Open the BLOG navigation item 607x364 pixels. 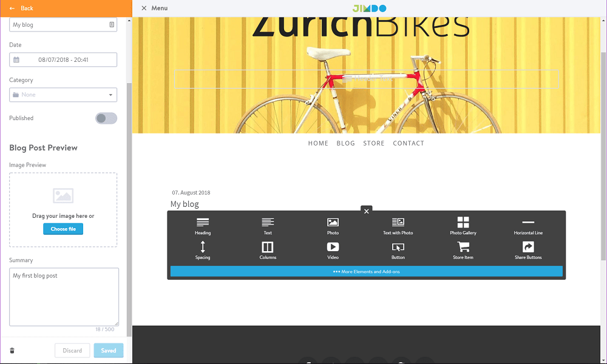(x=346, y=143)
